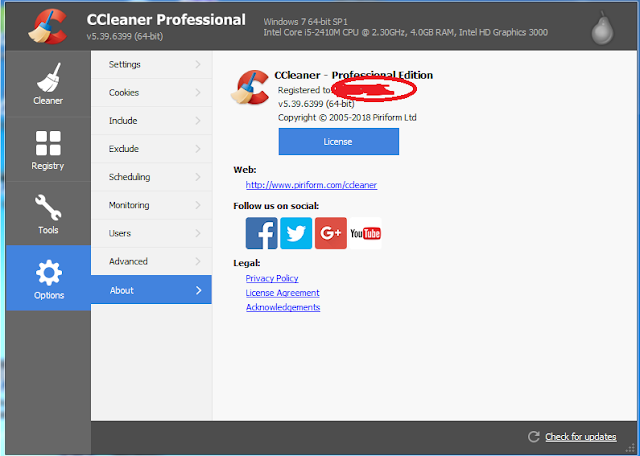This screenshot has height=456, width=640.
Task: Select the About options page
Action: pos(151,289)
